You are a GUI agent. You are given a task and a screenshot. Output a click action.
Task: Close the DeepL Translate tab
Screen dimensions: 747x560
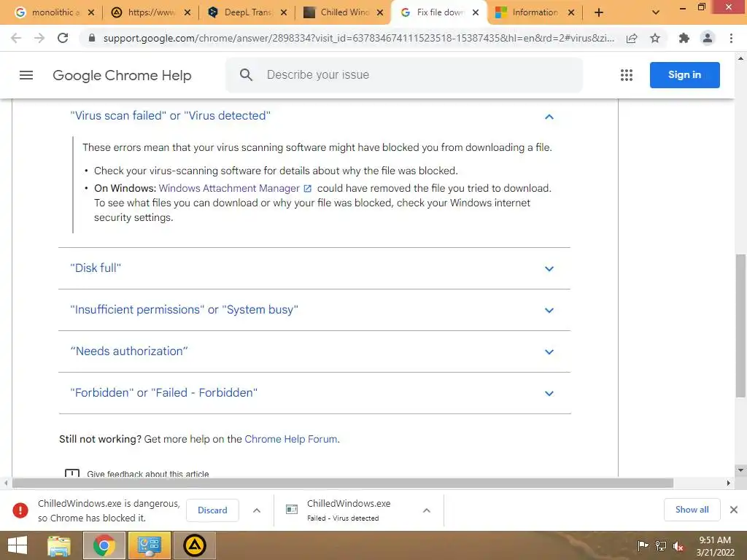click(284, 13)
